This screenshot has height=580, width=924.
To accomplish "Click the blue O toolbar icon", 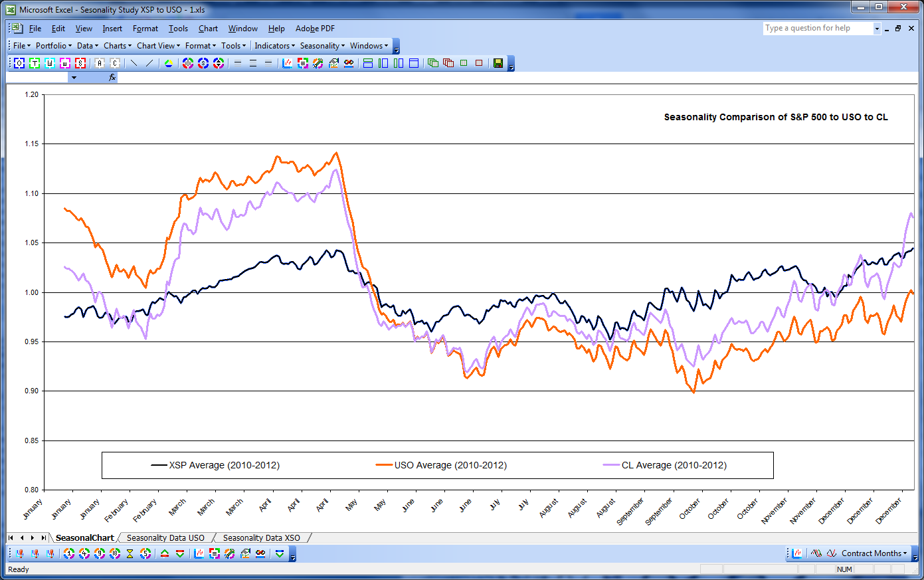I will (19, 63).
